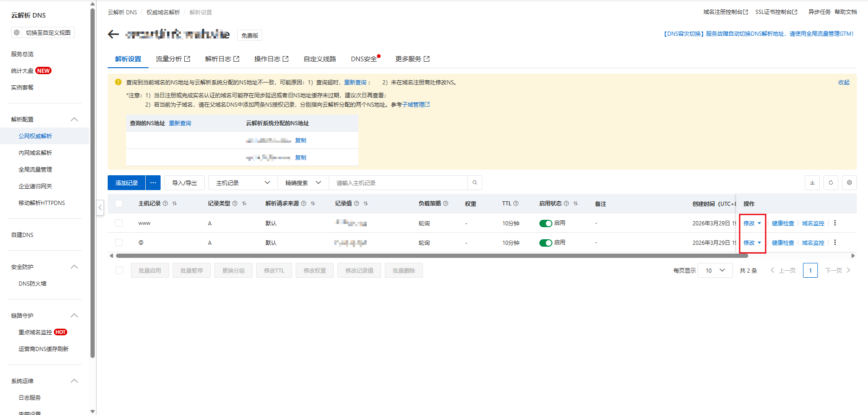
Task: Click the refresh list icon
Action: 830,183
